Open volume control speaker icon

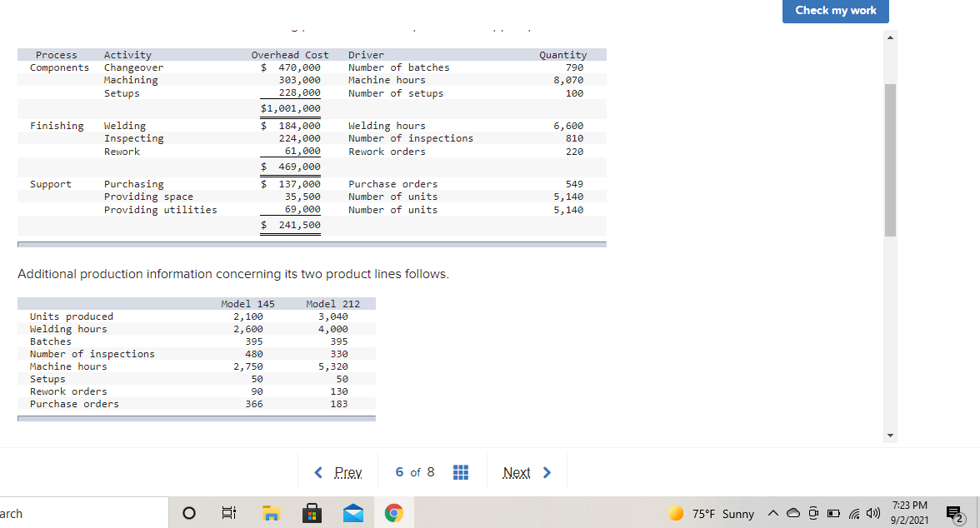pos(872,514)
